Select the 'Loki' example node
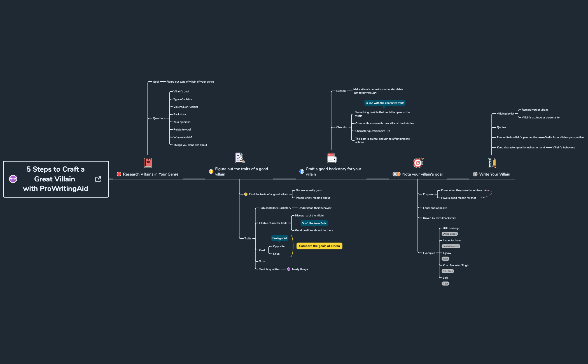This screenshot has width=588, height=364. (x=445, y=277)
